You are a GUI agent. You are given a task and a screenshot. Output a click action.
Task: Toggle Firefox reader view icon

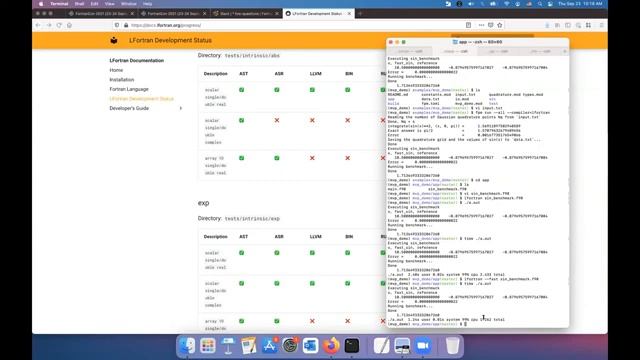point(469,25)
